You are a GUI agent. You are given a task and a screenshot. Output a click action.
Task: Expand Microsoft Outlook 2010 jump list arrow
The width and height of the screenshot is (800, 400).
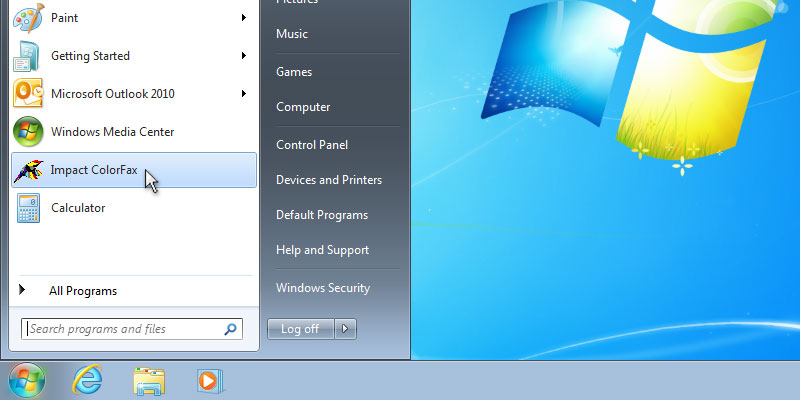[244, 94]
